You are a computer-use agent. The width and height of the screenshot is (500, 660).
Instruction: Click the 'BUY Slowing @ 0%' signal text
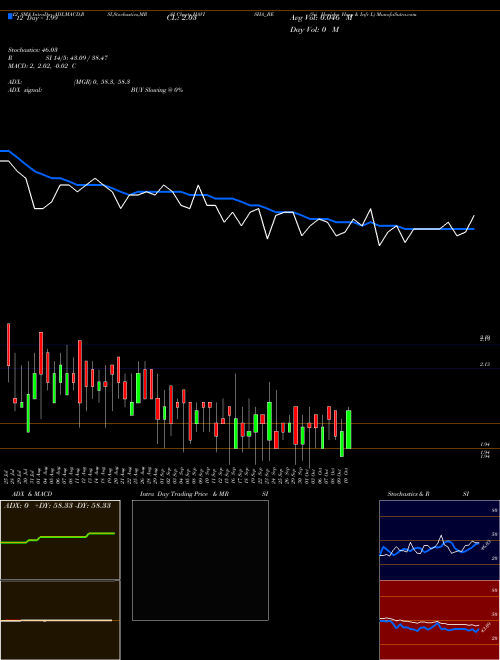pyautogui.click(x=157, y=90)
